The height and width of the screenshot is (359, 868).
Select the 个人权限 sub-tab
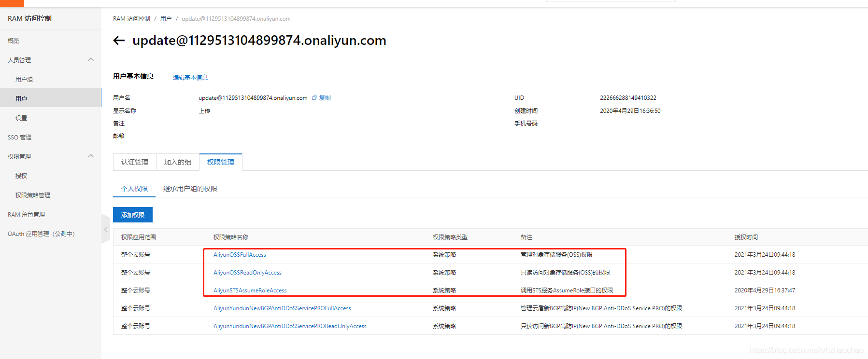(134, 189)
